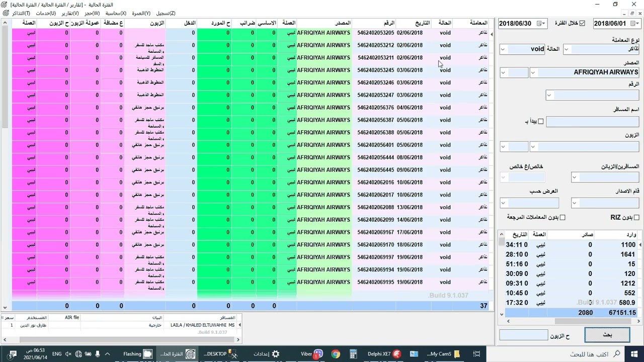Open the notification center icon

point(13,354)
